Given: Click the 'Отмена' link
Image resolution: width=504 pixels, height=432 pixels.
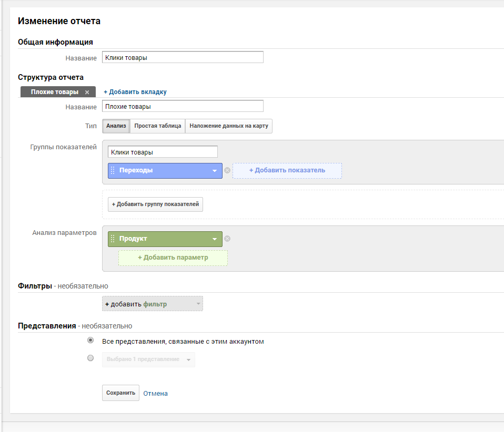Looking at the screenshot, I should click(155, 393).
